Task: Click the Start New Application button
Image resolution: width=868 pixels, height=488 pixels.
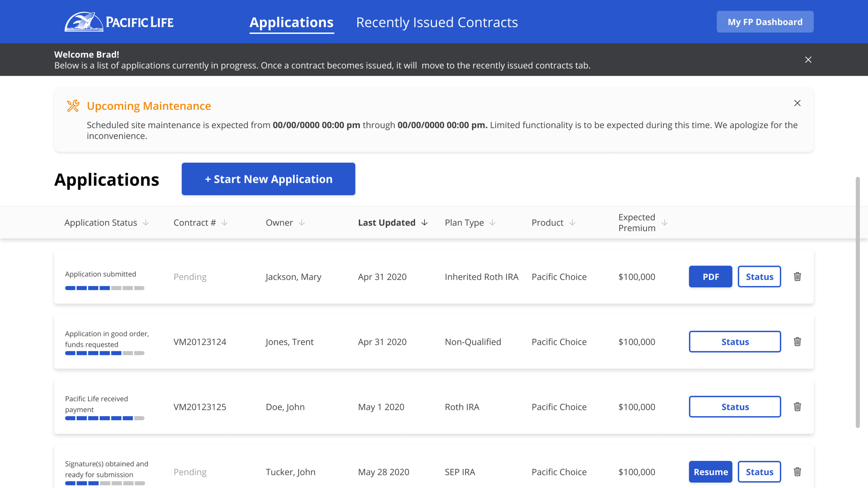Action: pos(268,179)
